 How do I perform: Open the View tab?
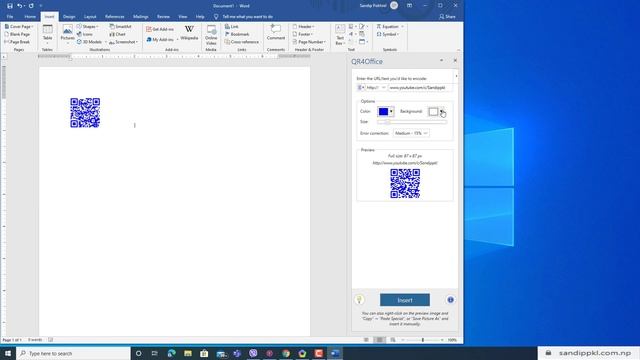(x=182, y=17)
